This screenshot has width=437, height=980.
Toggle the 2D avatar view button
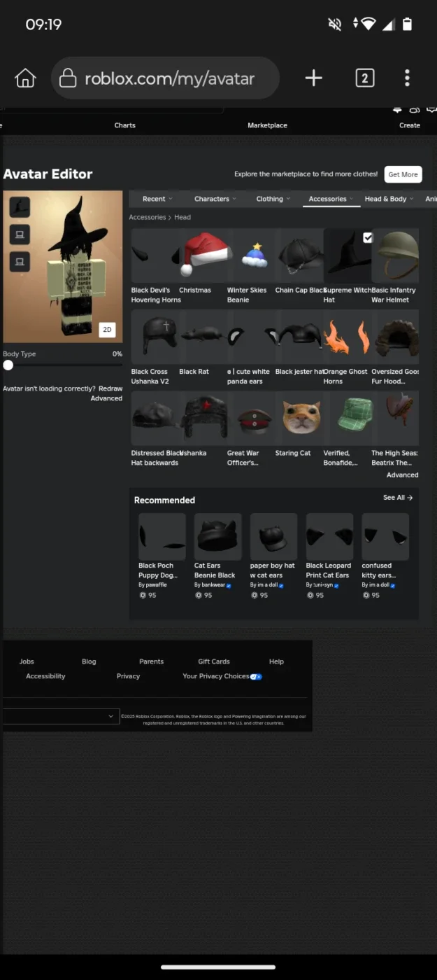click(107, 329)
